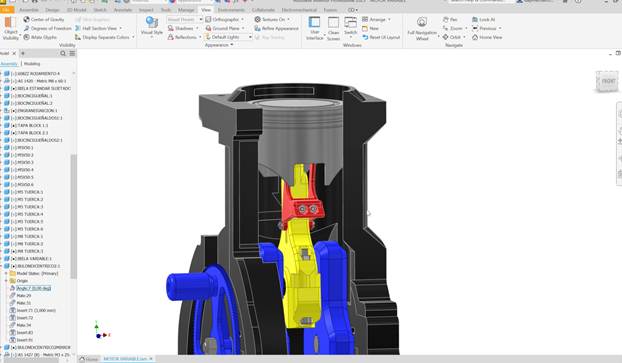Click the browser panel vertical scrollbar
Image resolution: width=622 pixels, height=363 pixels.
pyautogui.click(x=73, y=216)
